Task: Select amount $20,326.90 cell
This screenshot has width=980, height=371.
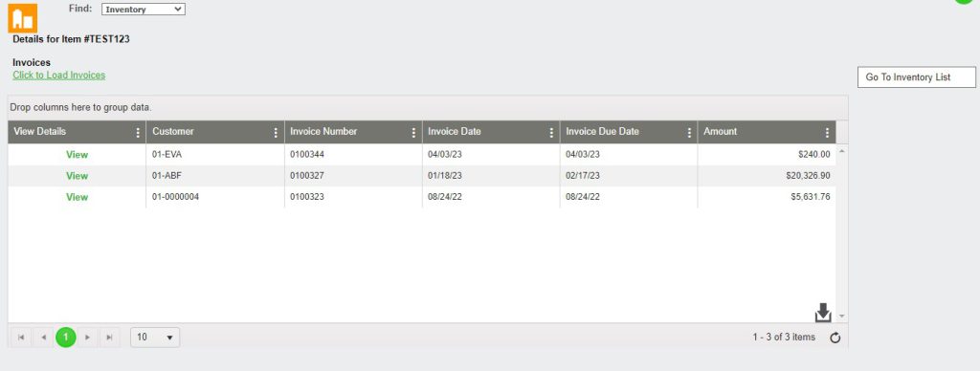Action: coord(767,176)
